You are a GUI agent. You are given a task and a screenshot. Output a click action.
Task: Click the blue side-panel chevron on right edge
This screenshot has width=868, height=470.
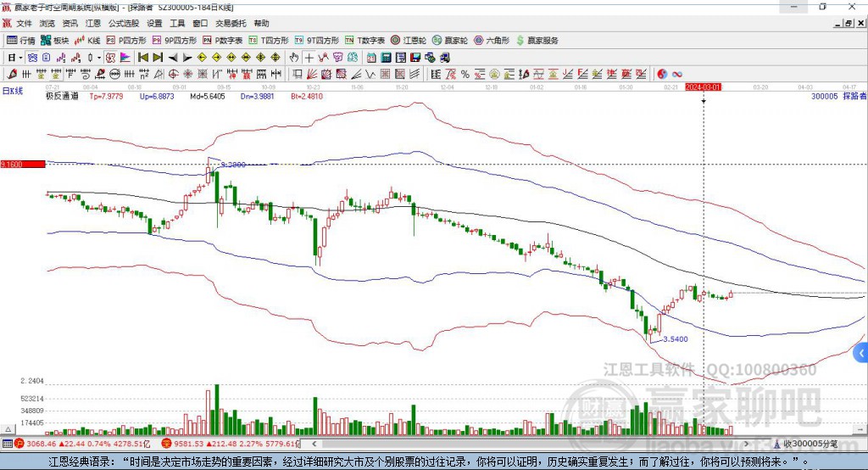pyautogui.click(x=861, y=353)
